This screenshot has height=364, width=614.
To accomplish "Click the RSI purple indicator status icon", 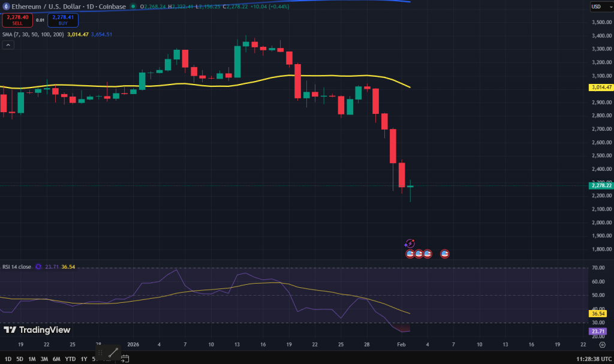I will click(x=38, y=267).
